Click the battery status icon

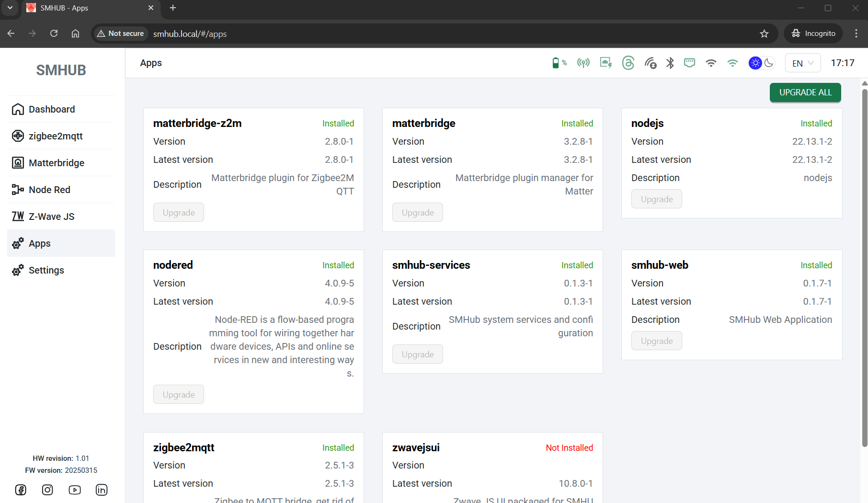pyautogui.click(x=556, y=63)
